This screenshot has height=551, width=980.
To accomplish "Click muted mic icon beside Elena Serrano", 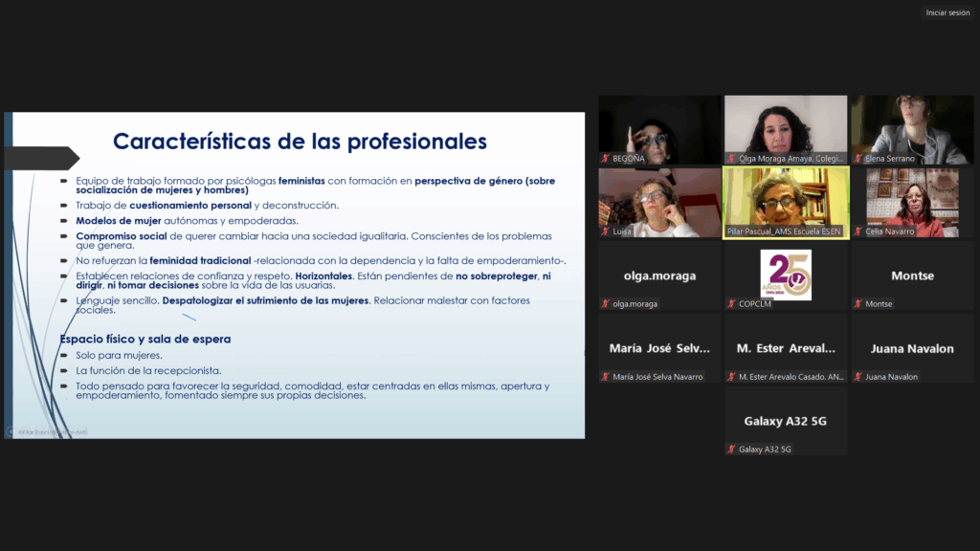I will pyautogui.click(x=857, y=159).
